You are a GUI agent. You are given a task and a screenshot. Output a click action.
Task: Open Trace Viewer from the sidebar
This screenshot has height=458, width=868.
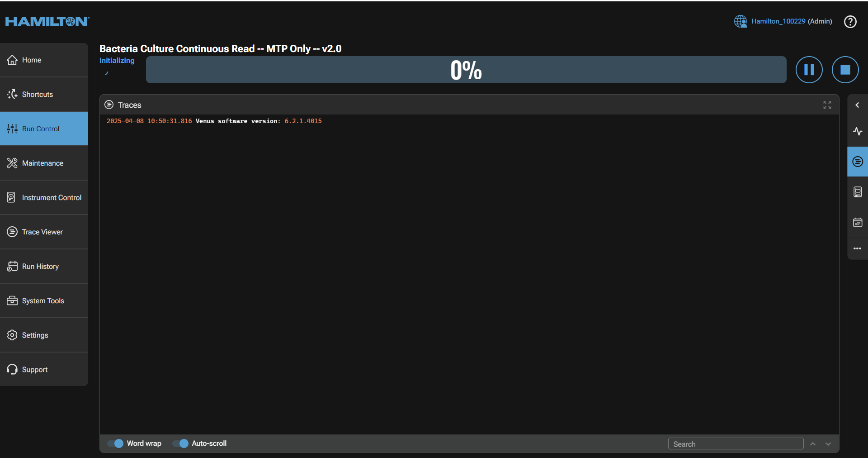(x=42, y=232)
